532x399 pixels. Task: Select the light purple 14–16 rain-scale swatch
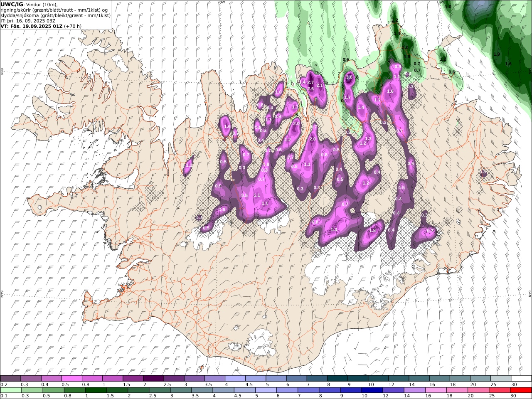coord(415,390)
